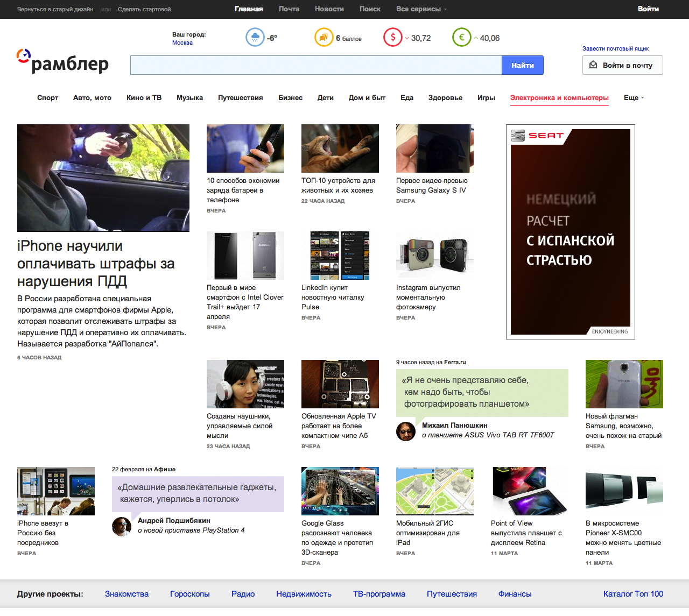Open Почта in the top bar
689x616 pixels.
[x=289, y=9]
